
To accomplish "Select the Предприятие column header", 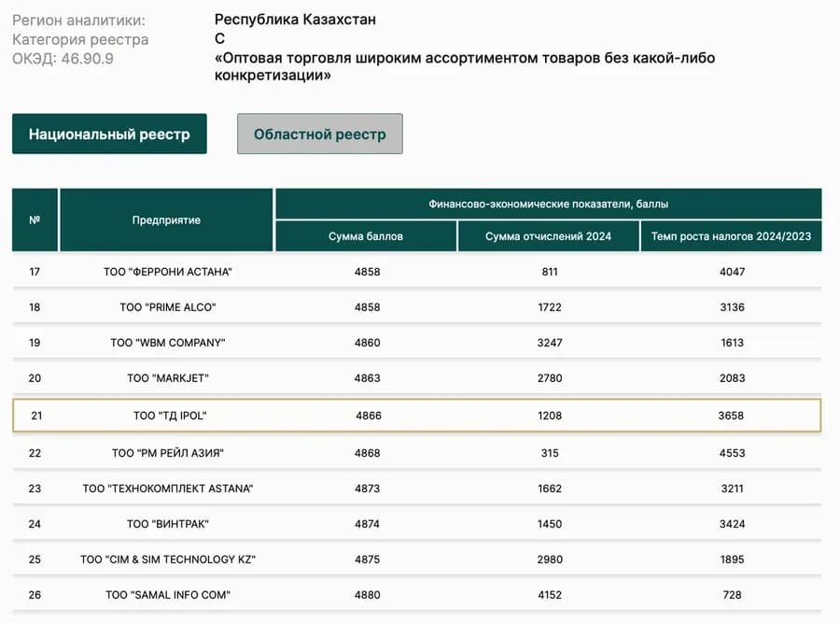I will [167, 219].
